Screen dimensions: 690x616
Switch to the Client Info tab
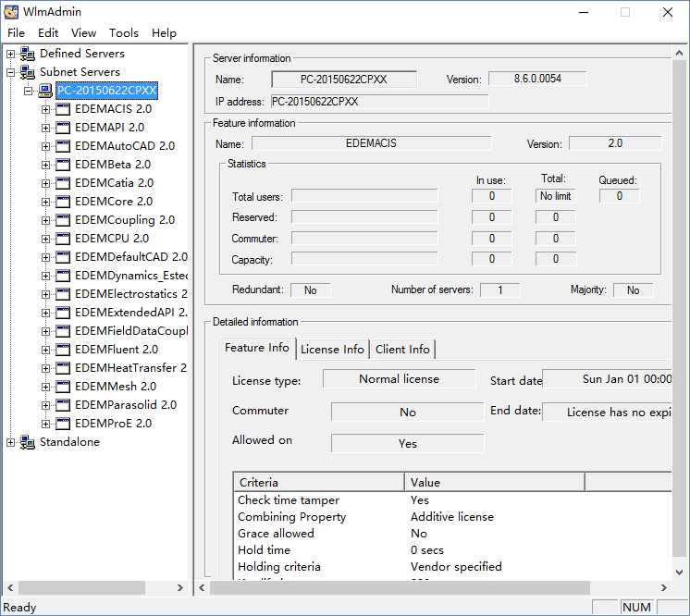tap(402, 350)
